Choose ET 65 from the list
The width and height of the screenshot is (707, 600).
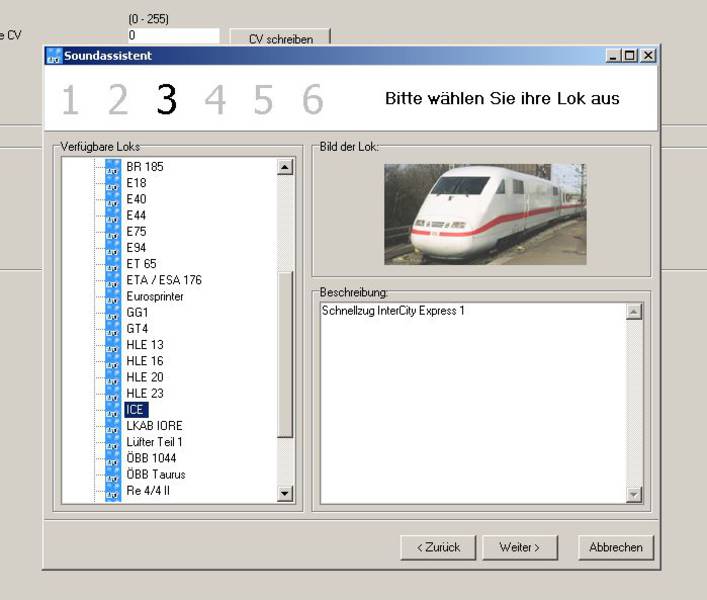point(141,264)
